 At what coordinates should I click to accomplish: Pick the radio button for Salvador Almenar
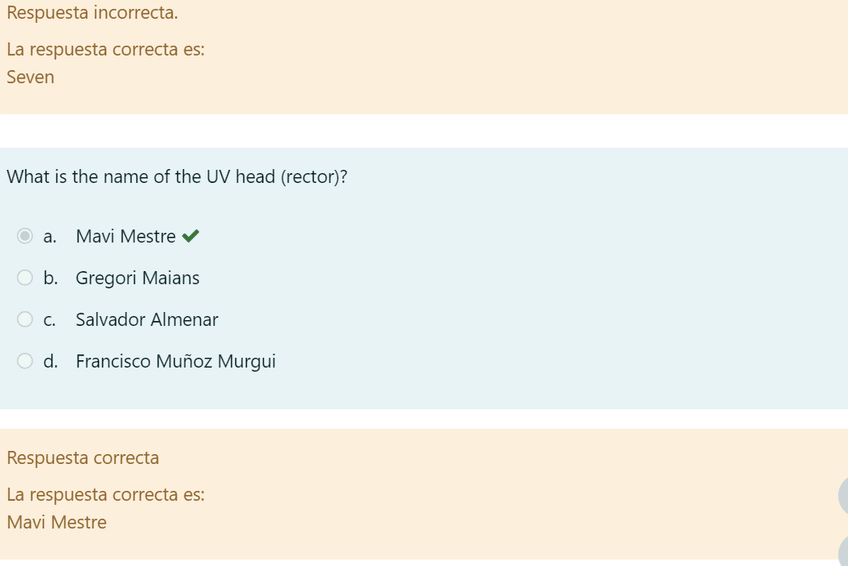pos(25,319)
